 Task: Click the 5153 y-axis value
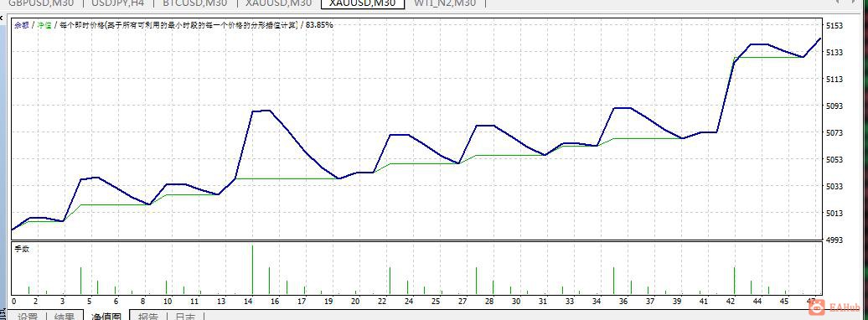[834, 25]
